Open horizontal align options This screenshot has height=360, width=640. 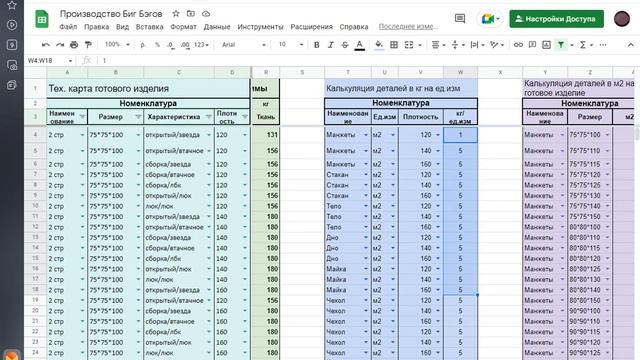[438, 45]
